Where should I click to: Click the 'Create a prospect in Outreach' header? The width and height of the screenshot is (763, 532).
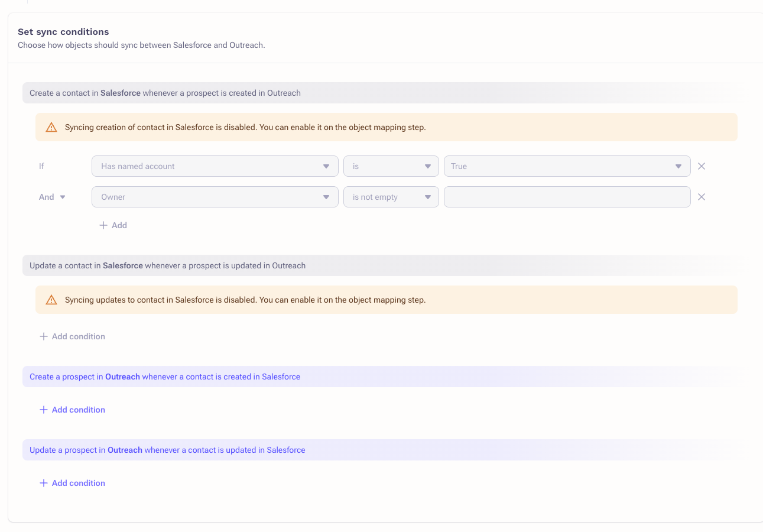click(382, 377)
